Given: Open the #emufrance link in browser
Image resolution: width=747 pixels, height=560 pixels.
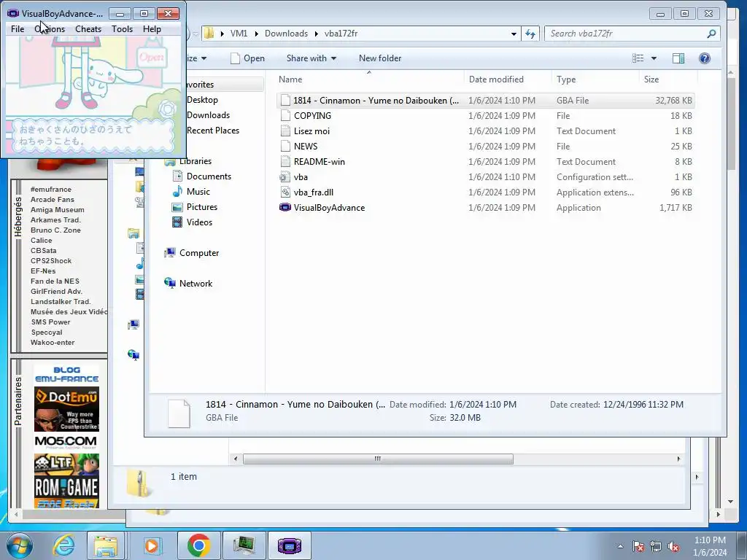Looking at the screenshot, I should click(x=50, y=189).
